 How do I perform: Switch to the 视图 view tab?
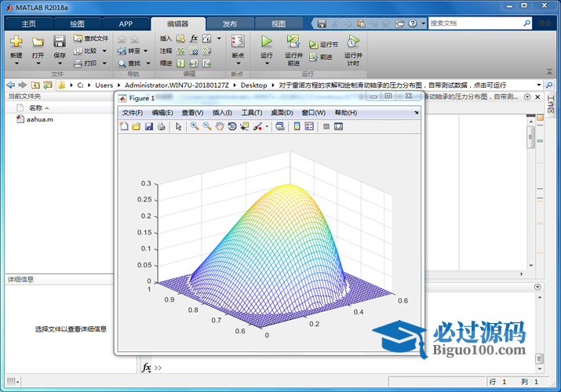coord(279,24)
